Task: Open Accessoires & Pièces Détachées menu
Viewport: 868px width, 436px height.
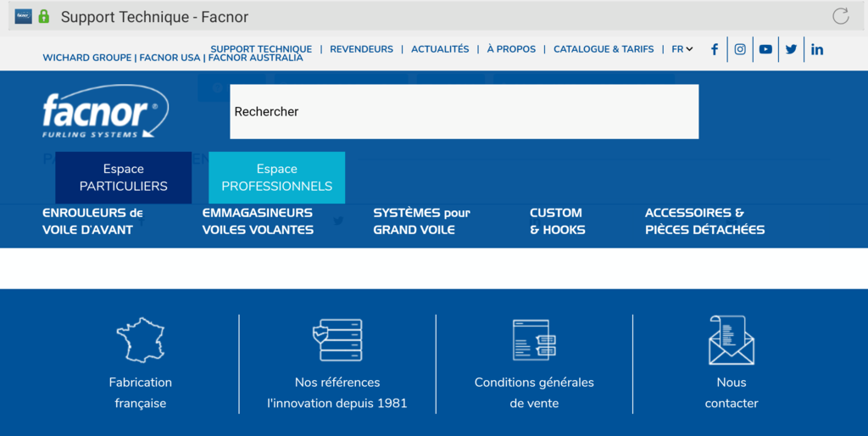Action: point(704,221)
